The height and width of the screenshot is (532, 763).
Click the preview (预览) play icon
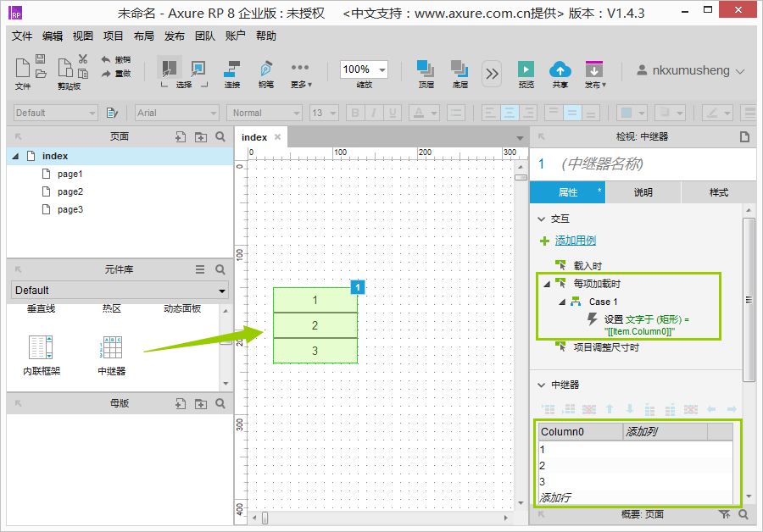[x=526, y=69]
